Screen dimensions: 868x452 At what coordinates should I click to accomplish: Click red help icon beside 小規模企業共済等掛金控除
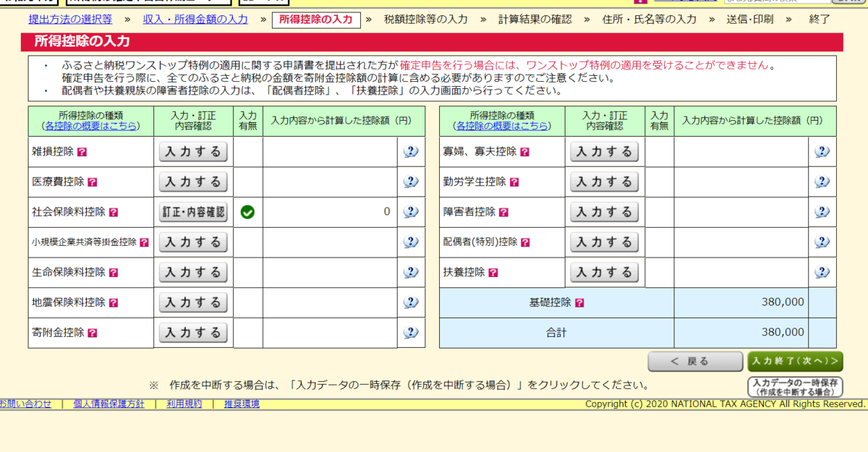click(x=144, y=242)
